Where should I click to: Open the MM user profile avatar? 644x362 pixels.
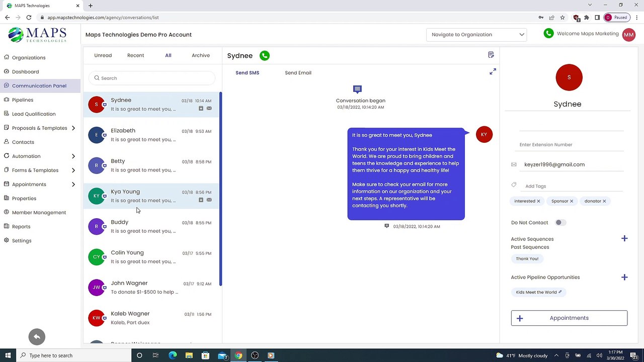point(628,35)
